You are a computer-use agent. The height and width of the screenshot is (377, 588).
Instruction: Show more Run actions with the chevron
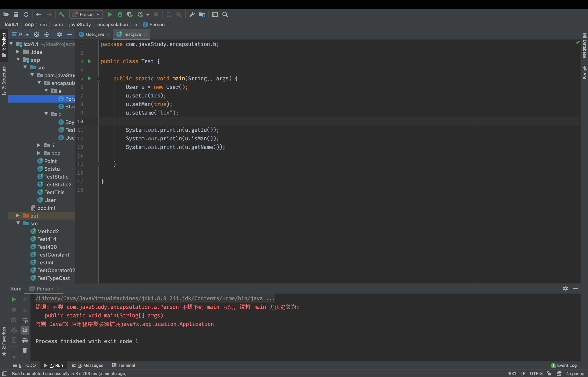click(x=14, y=357)
